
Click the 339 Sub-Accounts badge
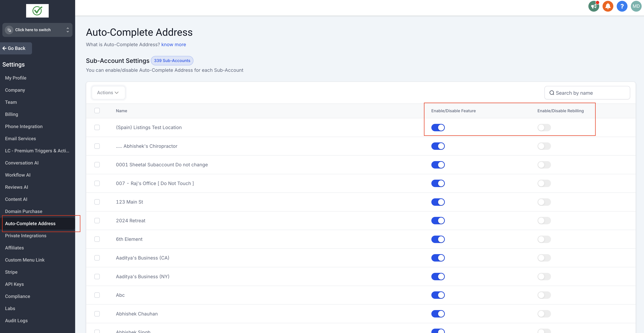pyautogui.click(x=172, y=61)
